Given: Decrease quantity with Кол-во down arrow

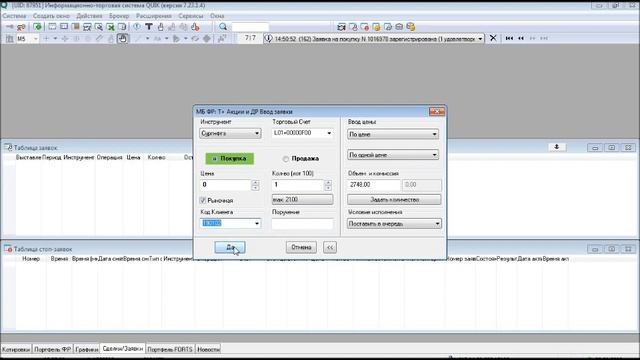Looking at the screenshot, I should [328, 188].
